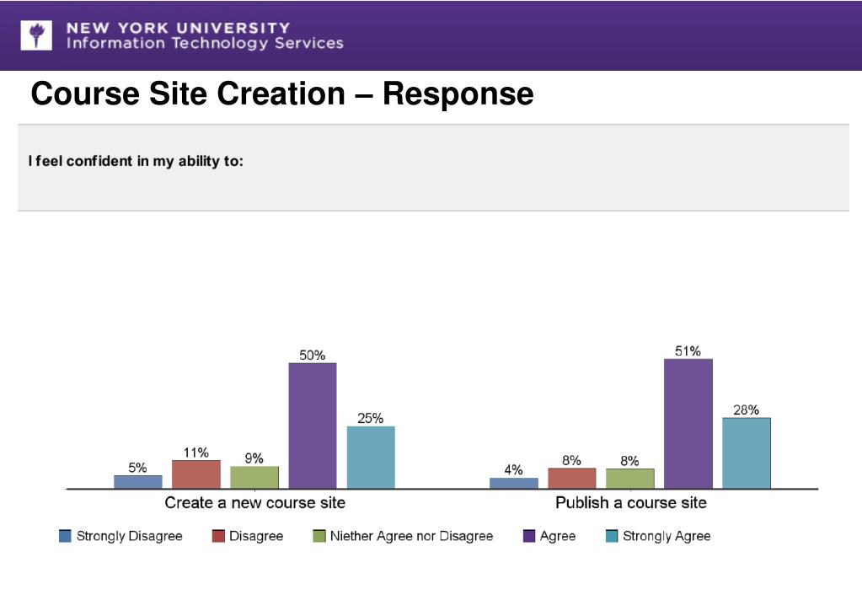Click the 'Publish a course site' label
Screen dimensions: 862x616
click(x=631, y=503)
